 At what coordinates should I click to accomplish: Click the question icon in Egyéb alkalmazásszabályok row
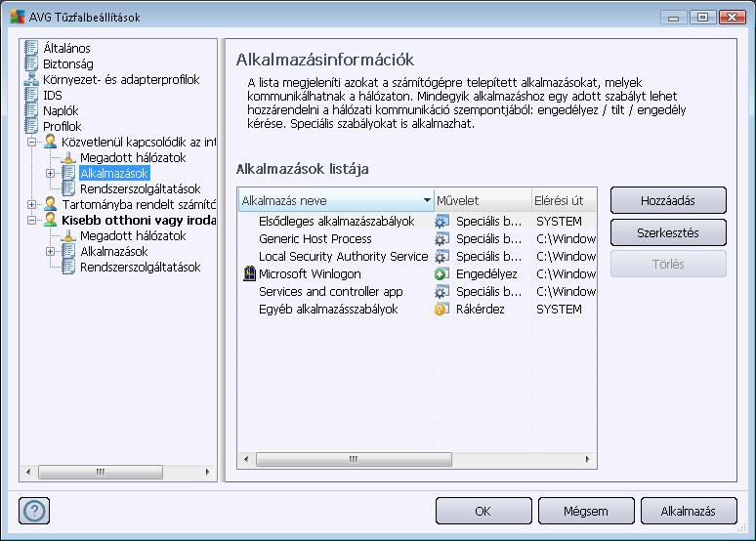click(441, 310)
